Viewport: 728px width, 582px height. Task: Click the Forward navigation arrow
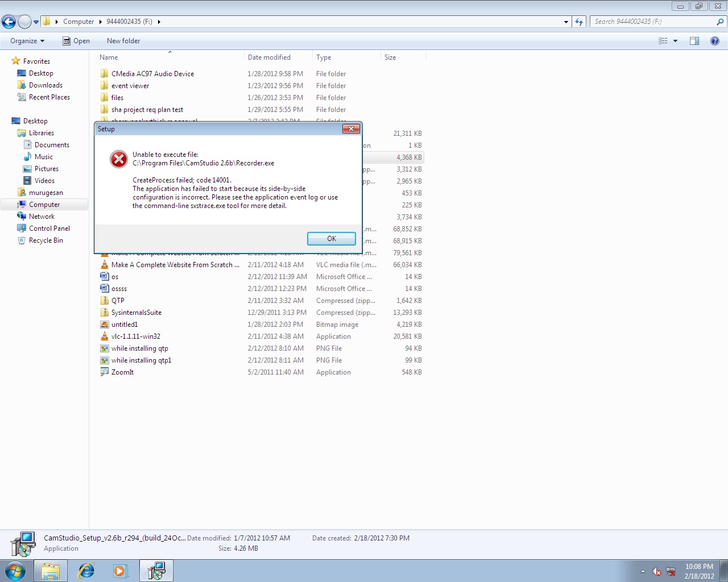pos(24,22)
